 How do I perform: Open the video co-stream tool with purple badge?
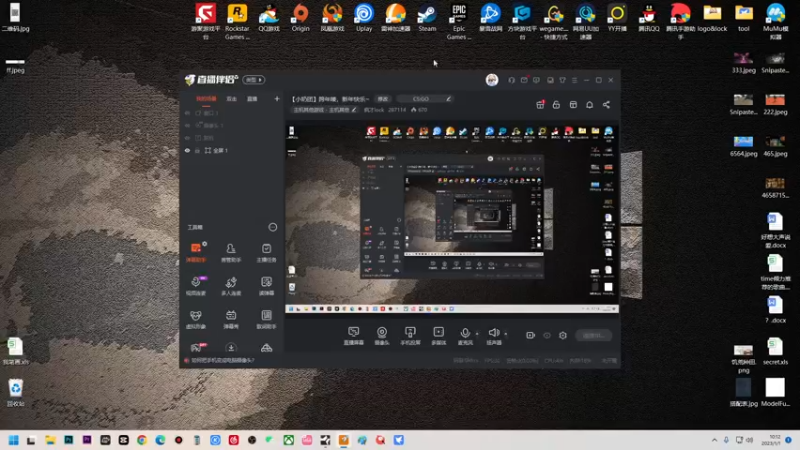pyautogui.click(x=196, y=286)
